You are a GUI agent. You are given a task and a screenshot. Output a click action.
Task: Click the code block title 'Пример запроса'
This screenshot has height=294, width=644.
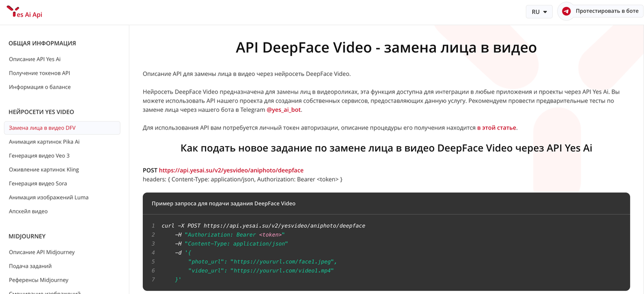(224, 204)
